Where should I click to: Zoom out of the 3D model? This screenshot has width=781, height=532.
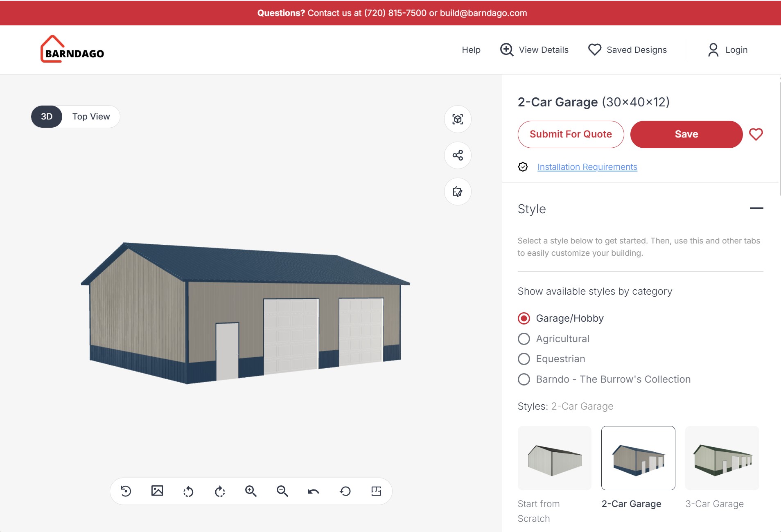click(x=282, y=491)
